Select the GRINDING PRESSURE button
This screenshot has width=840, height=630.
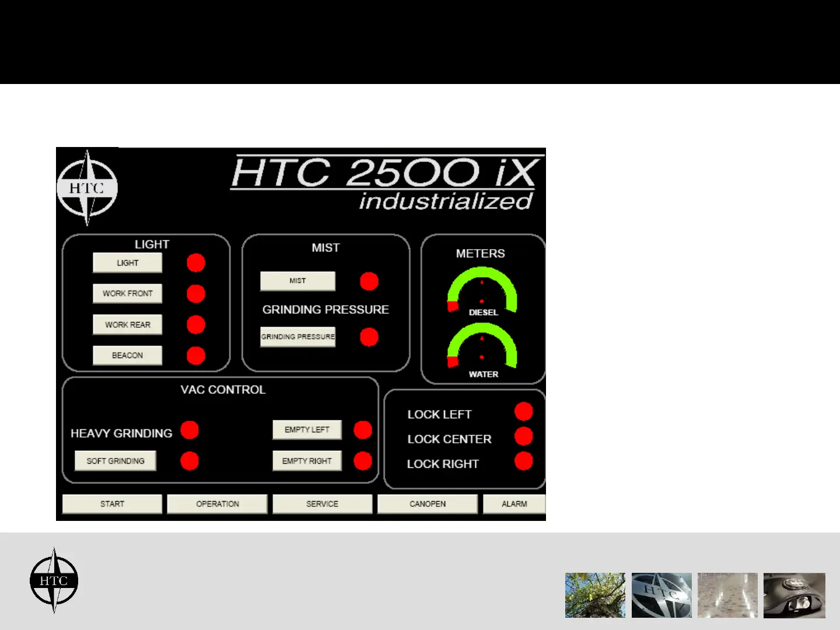pyautogui.click(x=297, y=337)
